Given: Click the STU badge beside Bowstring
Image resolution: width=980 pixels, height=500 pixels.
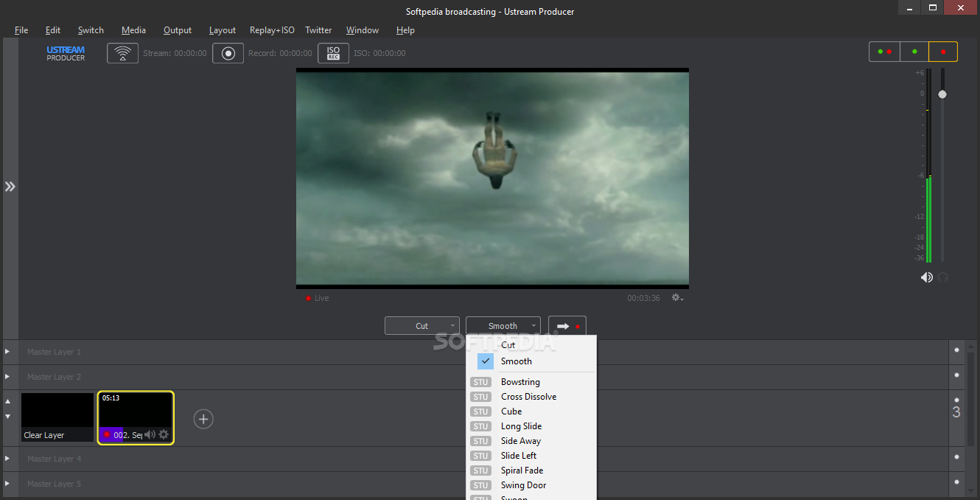Looking at the screenshot, I should [481, 382].
